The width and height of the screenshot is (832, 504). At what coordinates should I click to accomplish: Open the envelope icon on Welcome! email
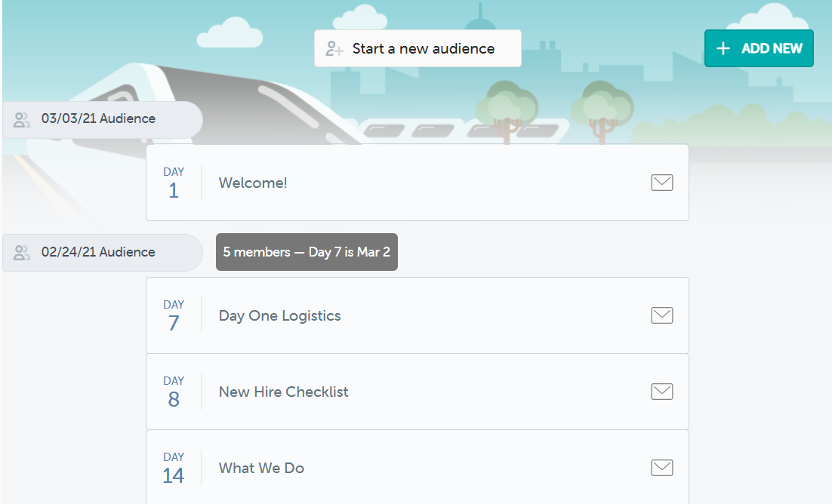[661, 182]
